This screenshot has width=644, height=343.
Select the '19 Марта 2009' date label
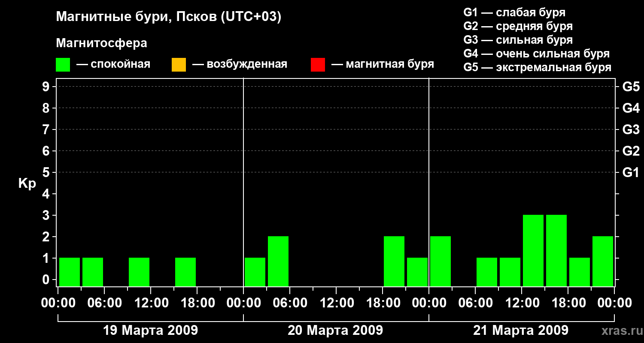pyautogui.click(x=150, y=331)
